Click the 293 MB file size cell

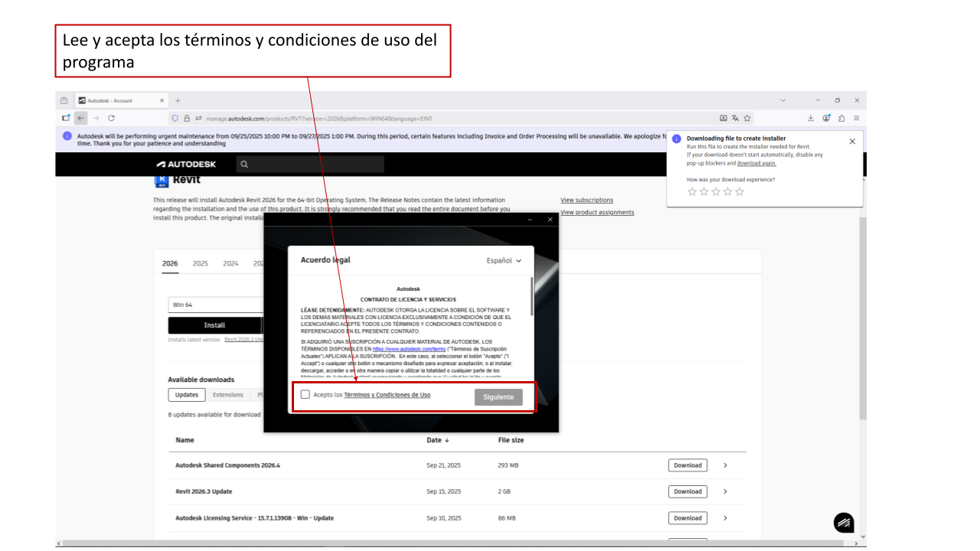508,465
